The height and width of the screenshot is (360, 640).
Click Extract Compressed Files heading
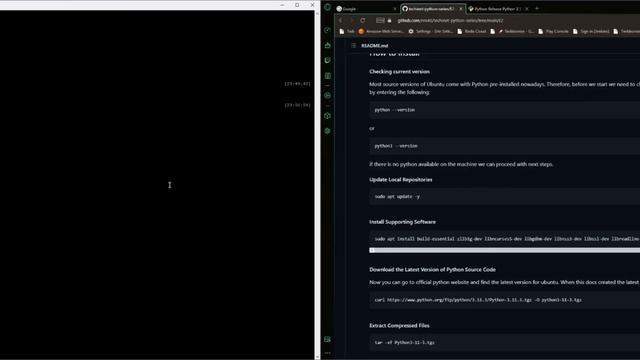click(x=399, y=326)
